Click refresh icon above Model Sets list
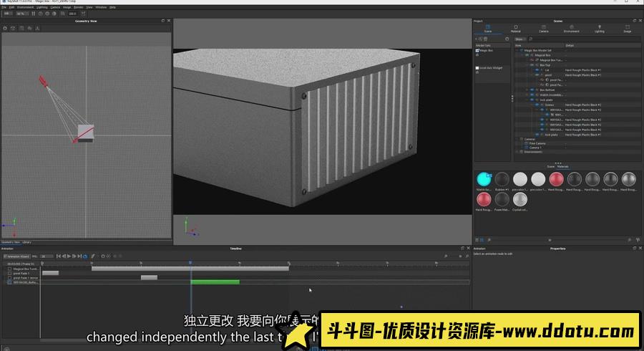The image size is (644, 351). (x=507, y=39)
